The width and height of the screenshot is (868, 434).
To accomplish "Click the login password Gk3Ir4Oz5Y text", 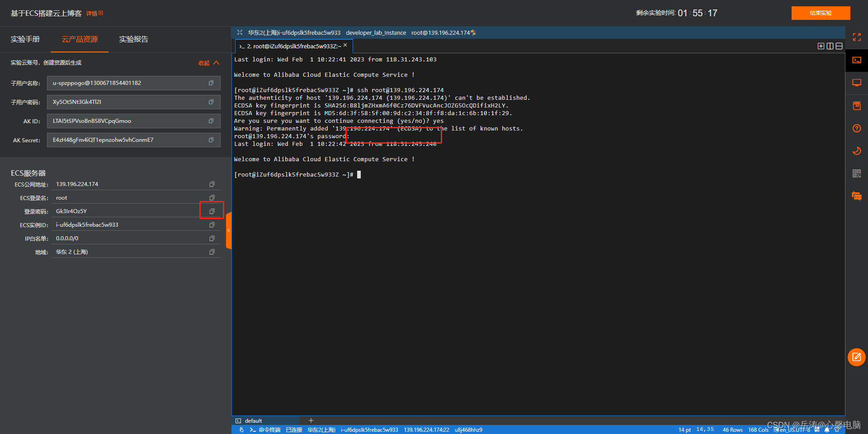I will pos(71,211).
